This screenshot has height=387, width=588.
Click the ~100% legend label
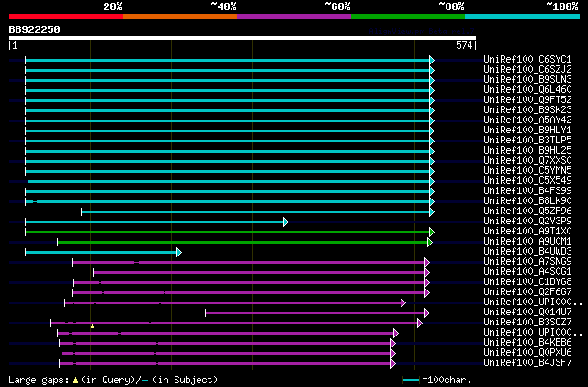[x=561, y=6]
